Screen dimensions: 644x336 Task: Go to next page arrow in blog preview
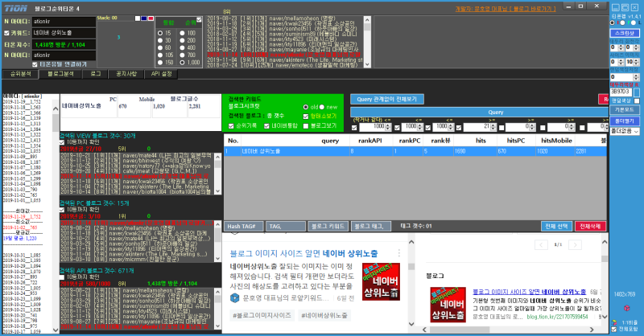click(x=575, y=245)
